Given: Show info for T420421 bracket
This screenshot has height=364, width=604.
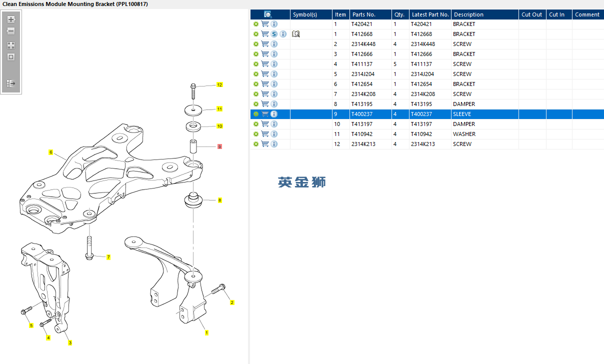Looking at the screenshot, I should (x=274, y=24).
